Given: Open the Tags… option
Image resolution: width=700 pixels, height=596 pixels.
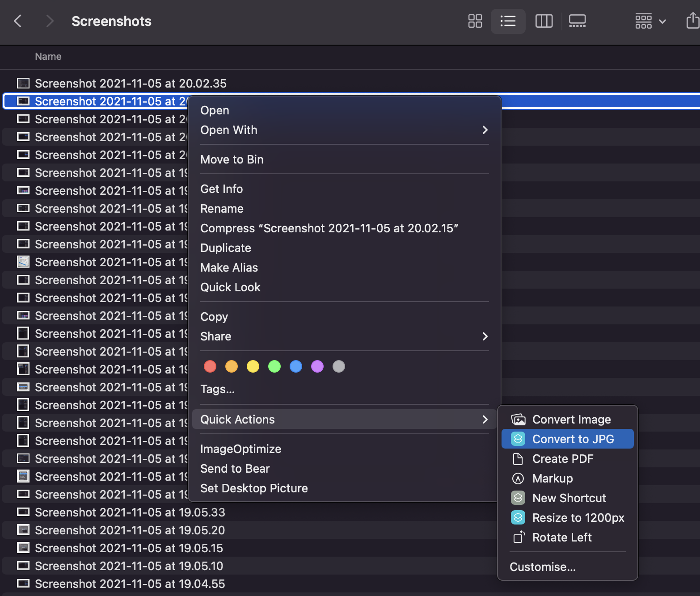Looking at the screenshot, I should pyautogui.click(x=218, y=389).
